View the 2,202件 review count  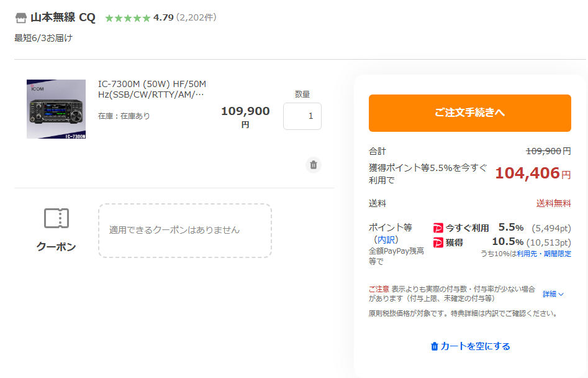tap(196, 17)
